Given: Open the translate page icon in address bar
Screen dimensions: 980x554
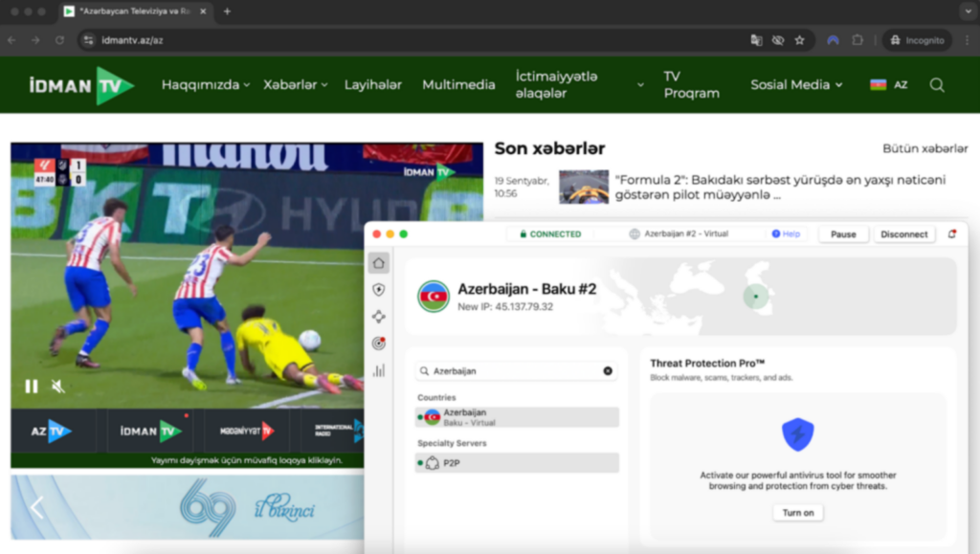Looking at the screenshot, I should (756, 40).
